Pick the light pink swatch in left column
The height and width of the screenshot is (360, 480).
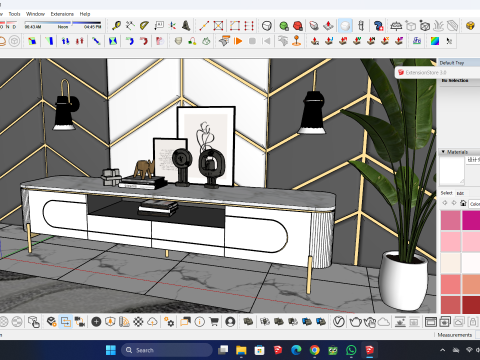click(x=451, y=241)
